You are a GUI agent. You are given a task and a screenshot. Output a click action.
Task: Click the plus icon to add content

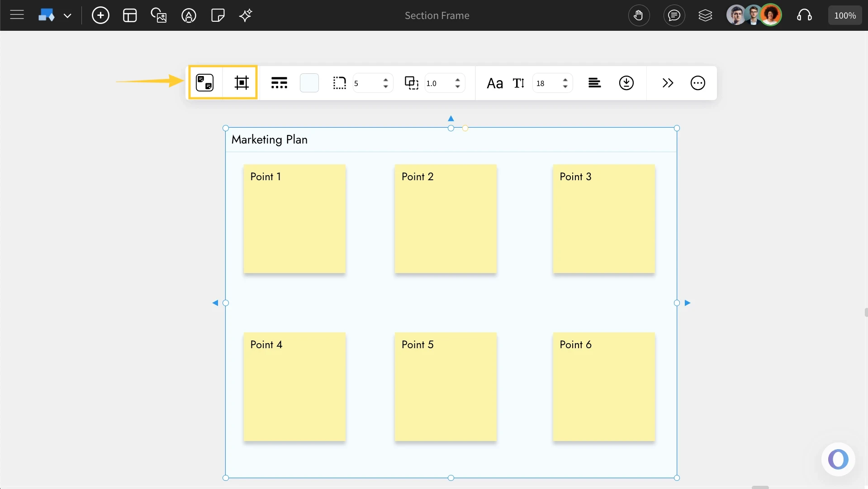[100, 15]
